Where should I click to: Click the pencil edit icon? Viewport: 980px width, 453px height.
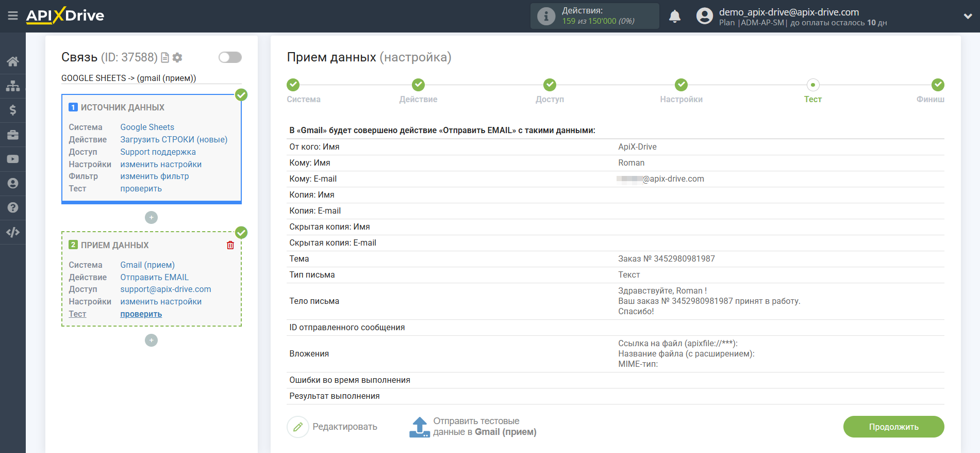point(298,427)
